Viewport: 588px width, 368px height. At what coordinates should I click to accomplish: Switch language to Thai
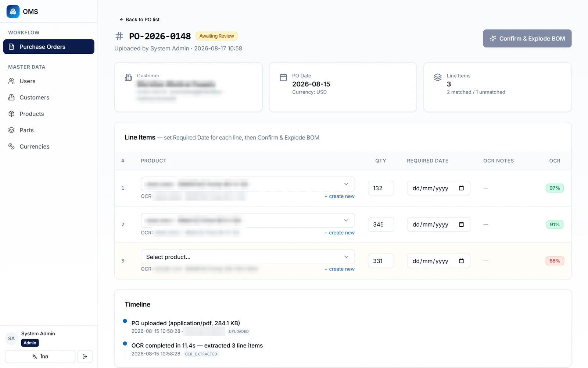tap(40, 357)
